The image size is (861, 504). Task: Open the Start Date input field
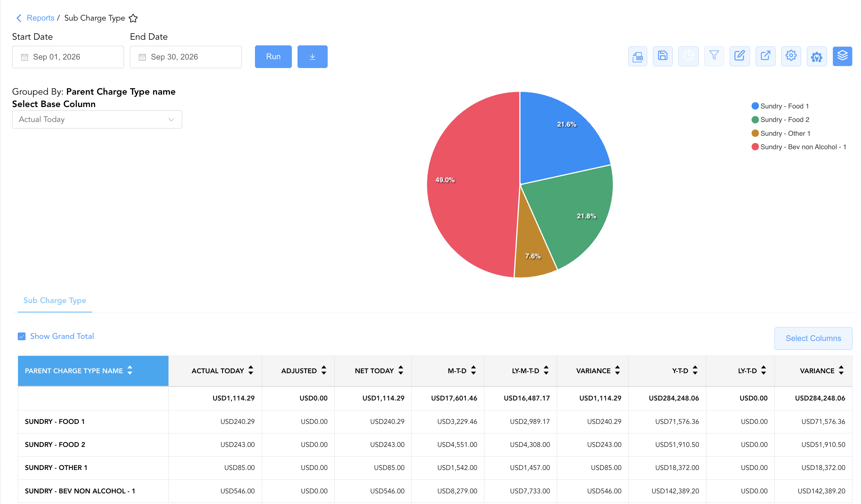(68, 57)
